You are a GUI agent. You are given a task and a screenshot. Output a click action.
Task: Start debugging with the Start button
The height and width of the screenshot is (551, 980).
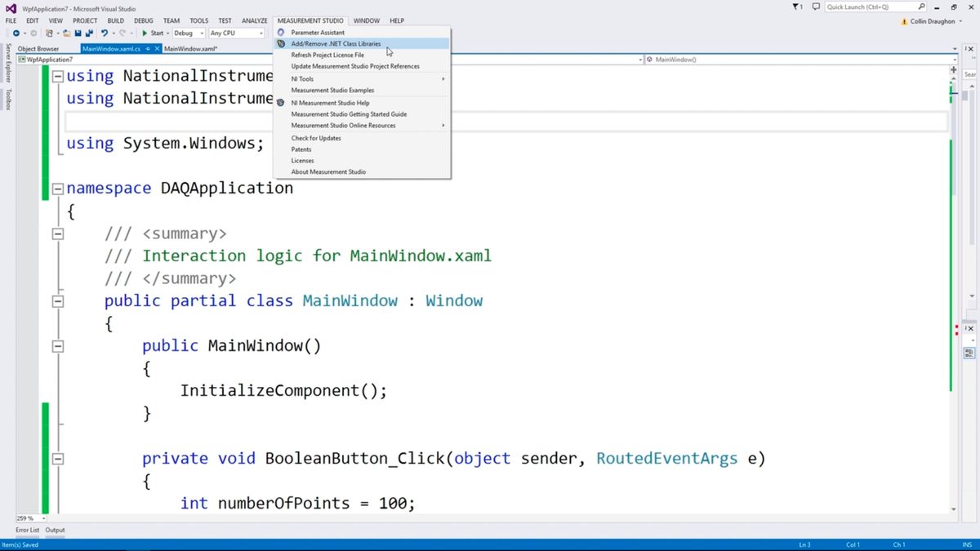coord(153,33)
